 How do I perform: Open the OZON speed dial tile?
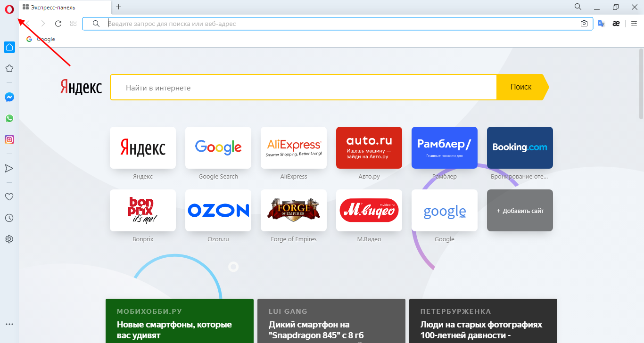pos(218,210)
